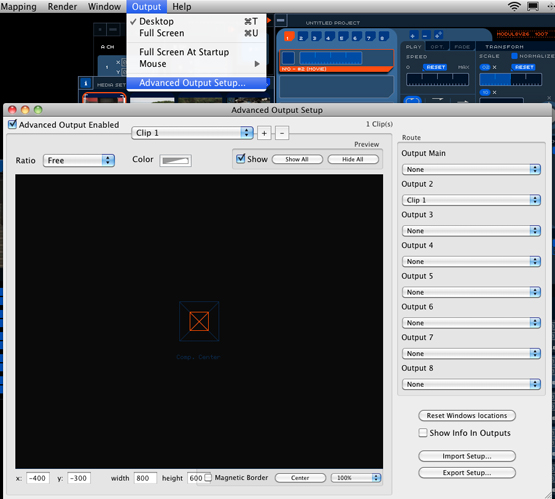Click the blue minus layer icon
Screen dimensions: 555x499
click(x=425, y=35)
